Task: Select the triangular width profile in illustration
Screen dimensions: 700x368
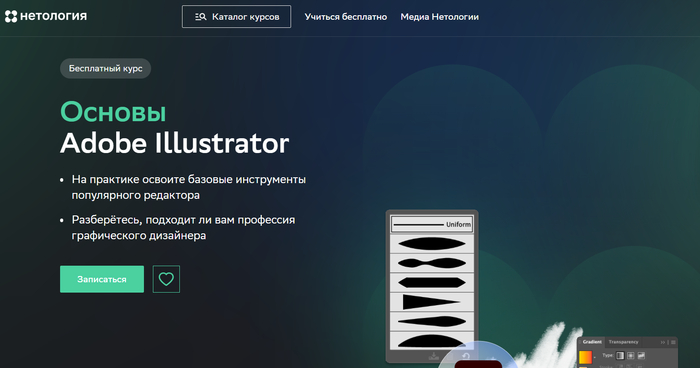Action: (x=432, y=302)
